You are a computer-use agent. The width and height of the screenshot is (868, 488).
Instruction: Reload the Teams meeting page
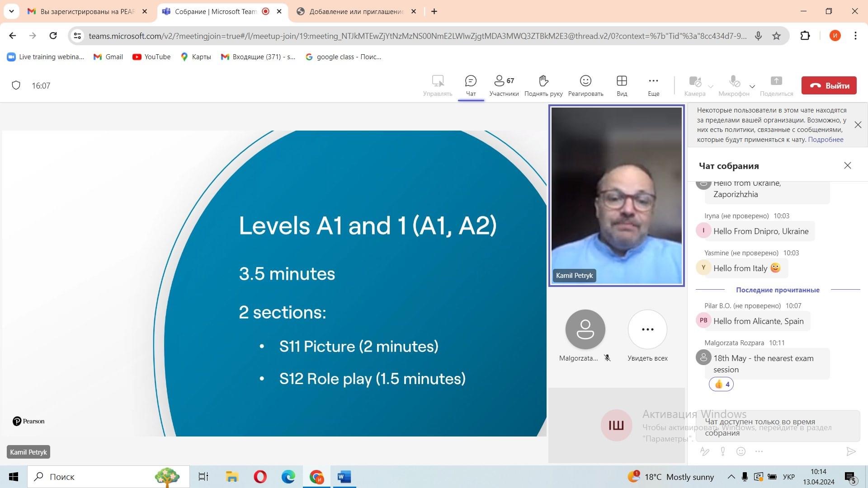53,36
